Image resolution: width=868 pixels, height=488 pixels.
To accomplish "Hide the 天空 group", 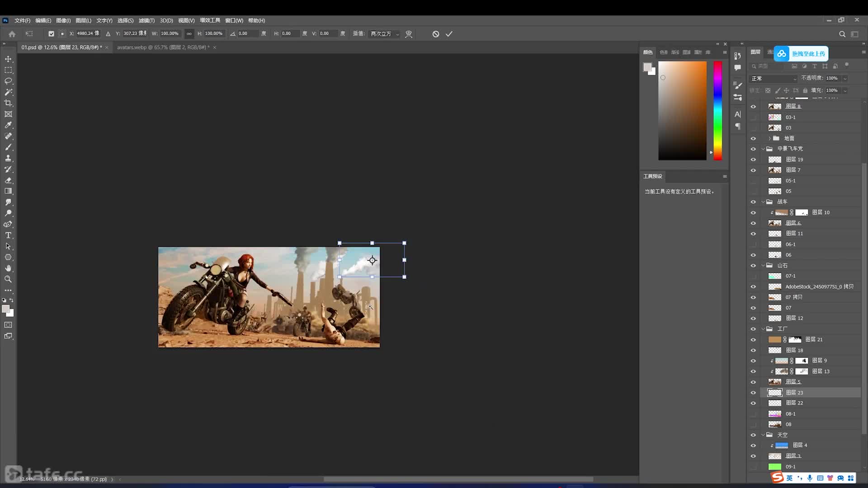I will tap(753, 435).
